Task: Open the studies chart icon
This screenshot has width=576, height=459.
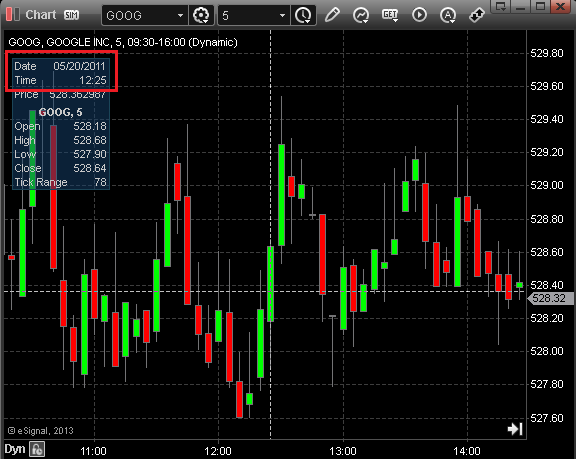Action: [x=361, y=15]
